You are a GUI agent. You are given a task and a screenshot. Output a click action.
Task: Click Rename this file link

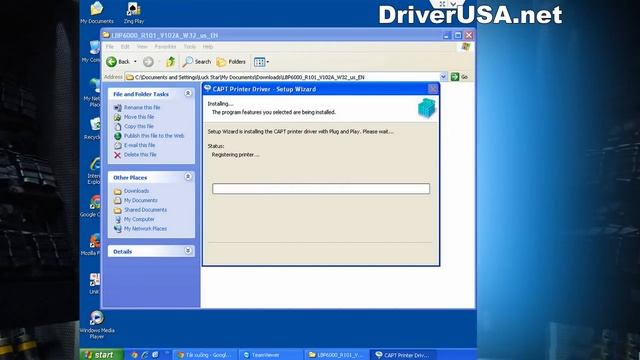pyautogui.click(x=142, y=107)
